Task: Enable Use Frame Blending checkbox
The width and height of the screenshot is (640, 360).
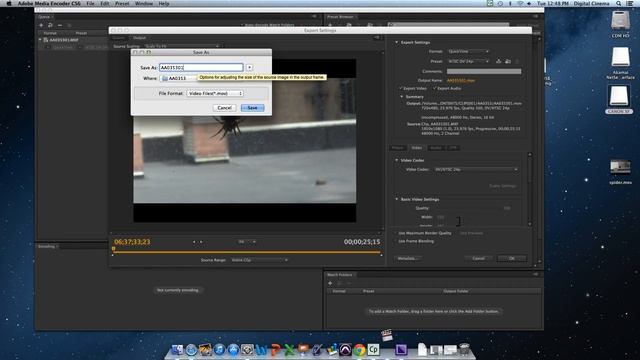Action: 396,241
